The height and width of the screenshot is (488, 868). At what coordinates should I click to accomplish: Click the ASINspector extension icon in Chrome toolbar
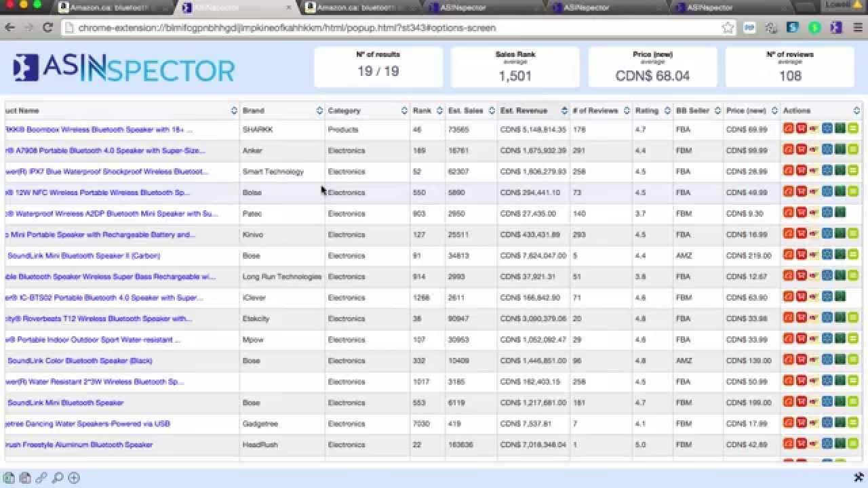pyautogui.click(x=836, y=28)
